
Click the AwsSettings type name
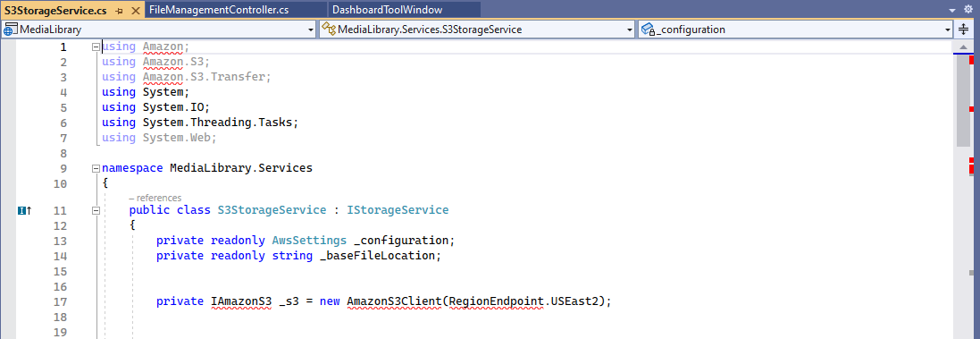(x=309, y=241)
